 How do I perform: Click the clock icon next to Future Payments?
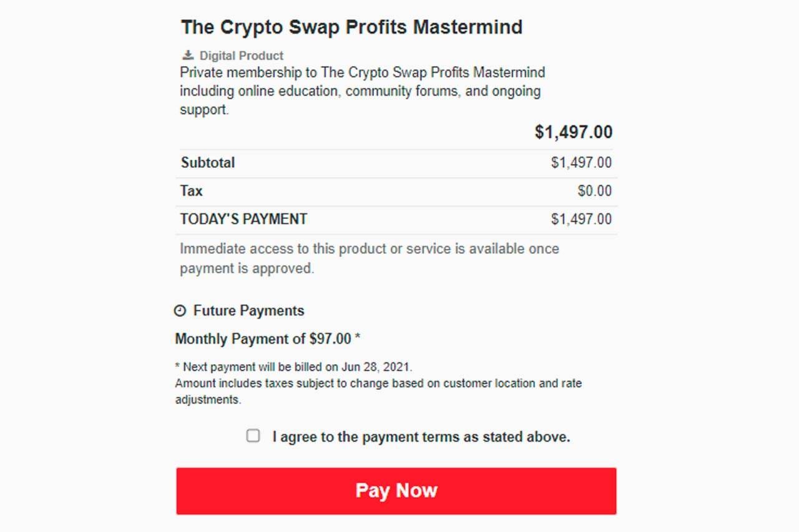pyautogui.click(x=180, y=310)
